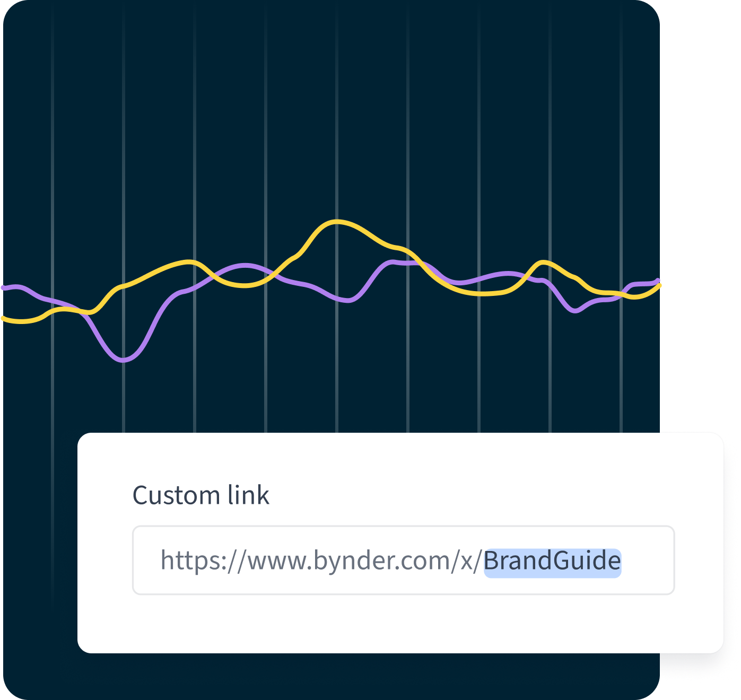741x700 pixels.
Task: Click the deepest dip of the purple line
Action: click(123, 361)
